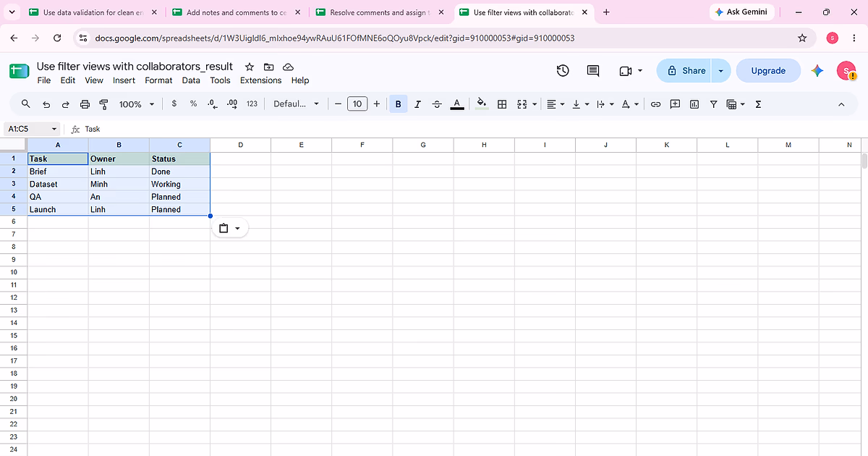Click the Insert comment icon
The image size is (868, 456).
675,104
